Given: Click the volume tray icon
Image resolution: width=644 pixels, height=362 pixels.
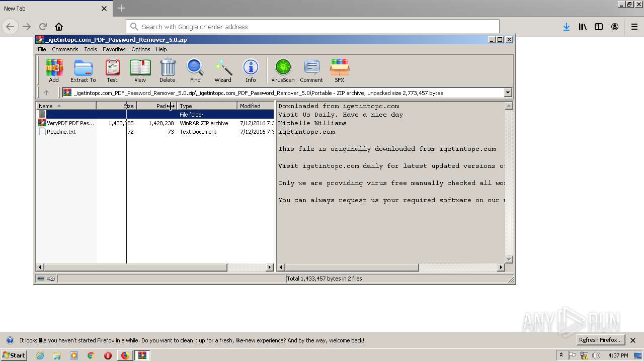Looking at the screenshot, I should 596,355.
